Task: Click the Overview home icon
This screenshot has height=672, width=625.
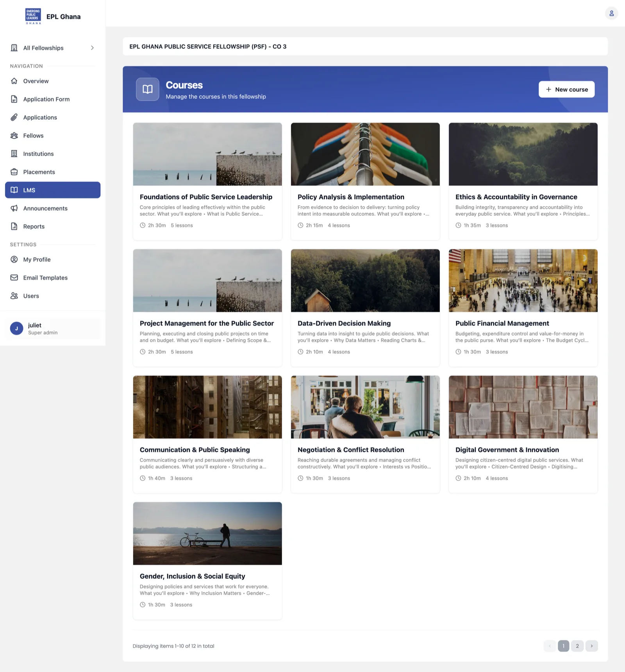Action: coord(14,81)
